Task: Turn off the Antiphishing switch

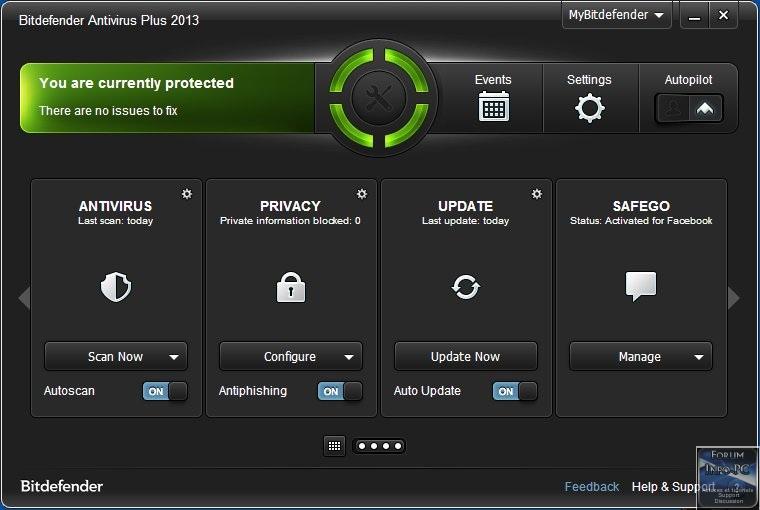Action: [340, 391]
